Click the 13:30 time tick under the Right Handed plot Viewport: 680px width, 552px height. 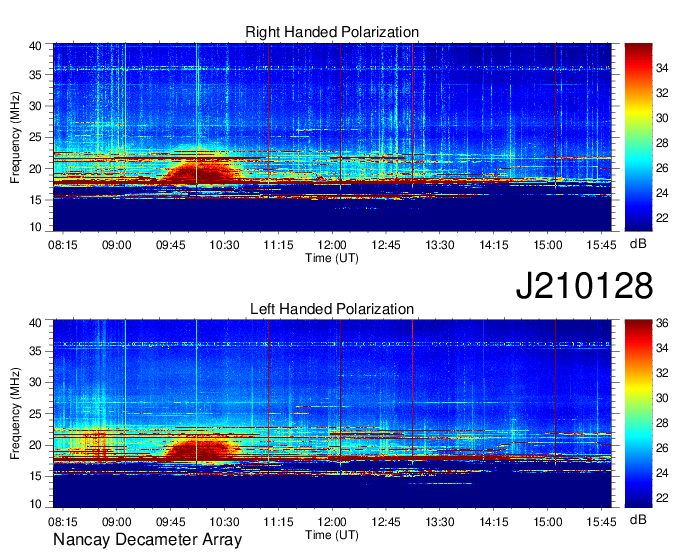point(440,245)
